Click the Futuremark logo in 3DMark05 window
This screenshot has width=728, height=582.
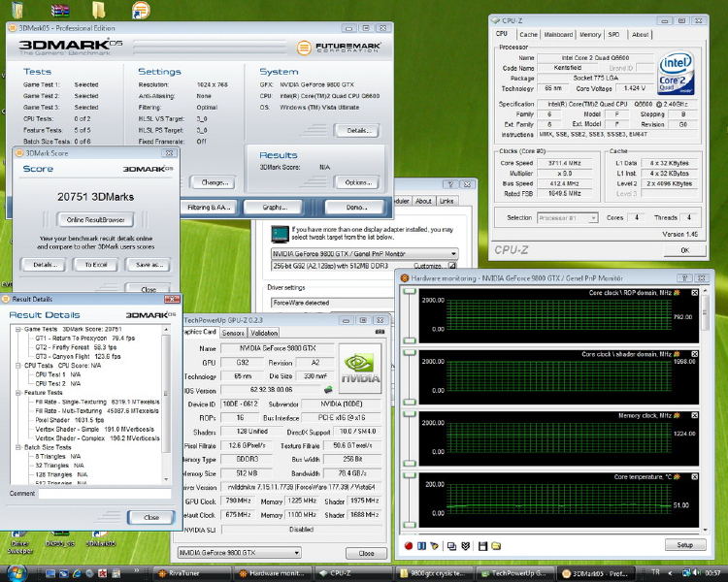click(x=339, y=48)
